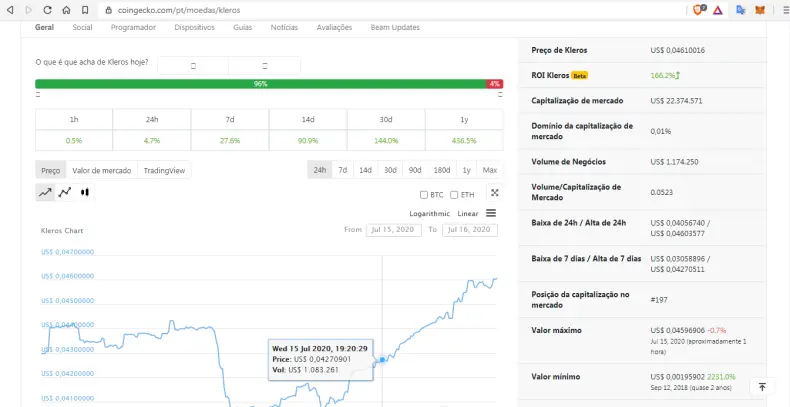Click the From date field
The width and height of the screenshot is (790, 407).
(394, 230)
